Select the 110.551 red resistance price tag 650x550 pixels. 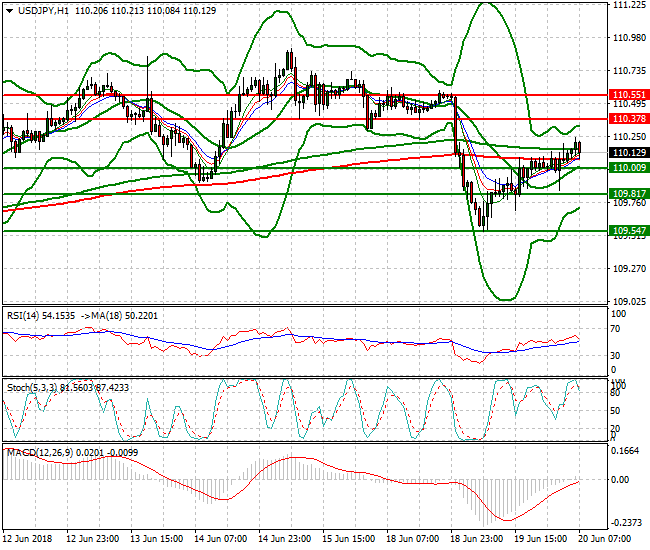point(628,94)
